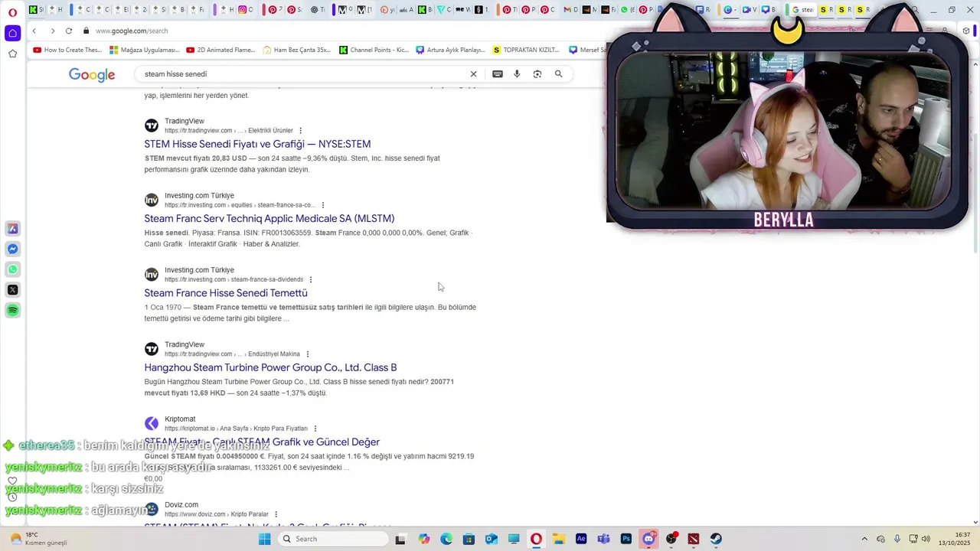Open Microsoft Store from the taskbar
The height and width of the screenshot is (551, 980).
[x=469, y=539]
